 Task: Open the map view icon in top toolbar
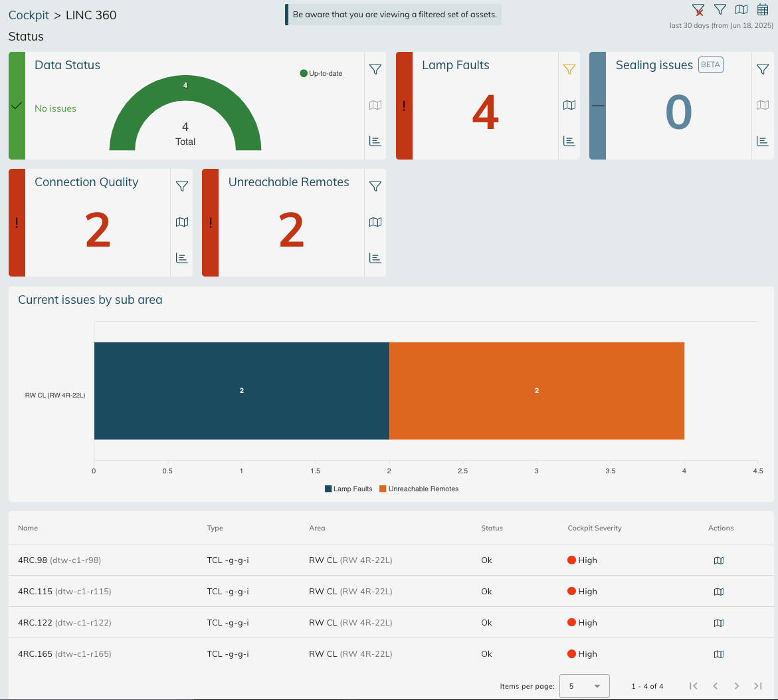coord(741,9)
